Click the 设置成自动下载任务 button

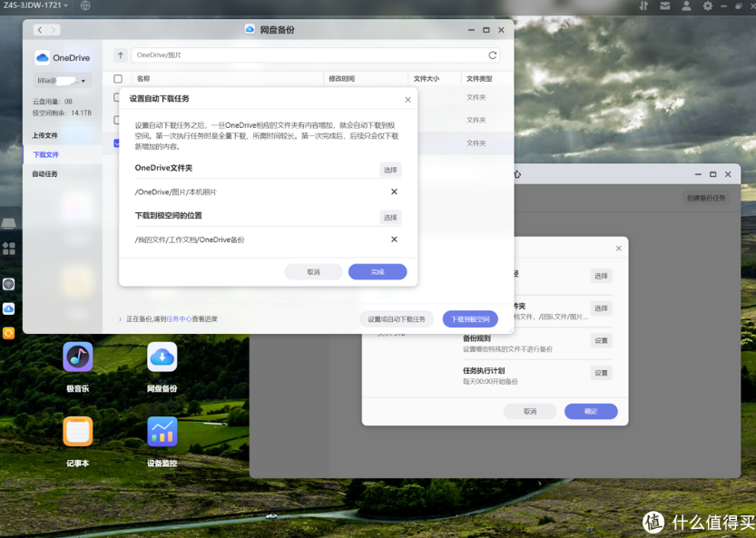397,319
